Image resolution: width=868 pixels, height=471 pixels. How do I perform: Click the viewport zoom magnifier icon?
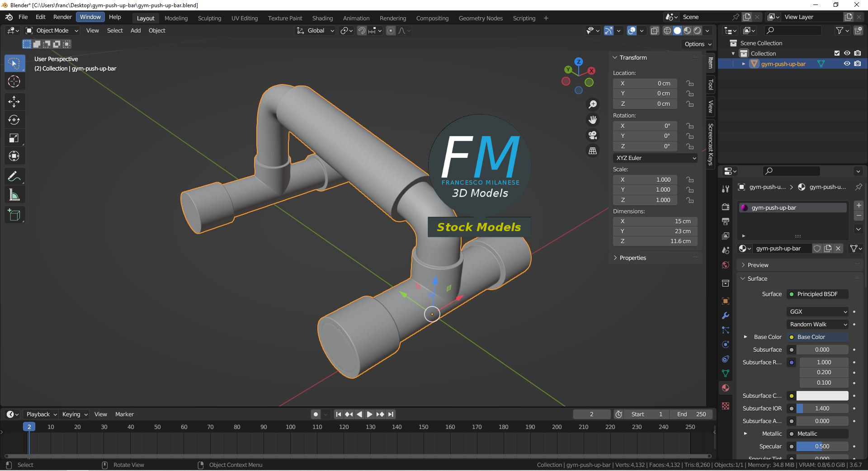tap(592, 104)
